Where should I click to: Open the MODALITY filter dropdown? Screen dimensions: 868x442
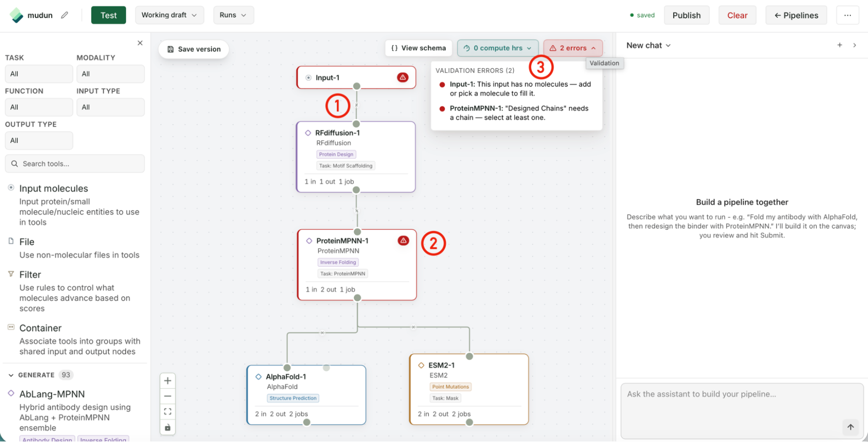[x=110, y=74]
